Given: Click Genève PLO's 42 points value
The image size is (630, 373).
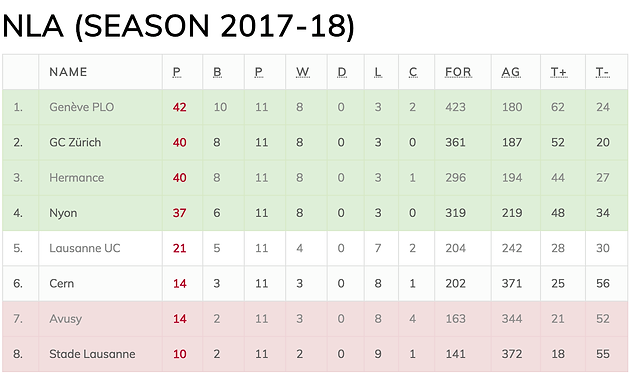Looking at the screenshot, I should (180, 107).
